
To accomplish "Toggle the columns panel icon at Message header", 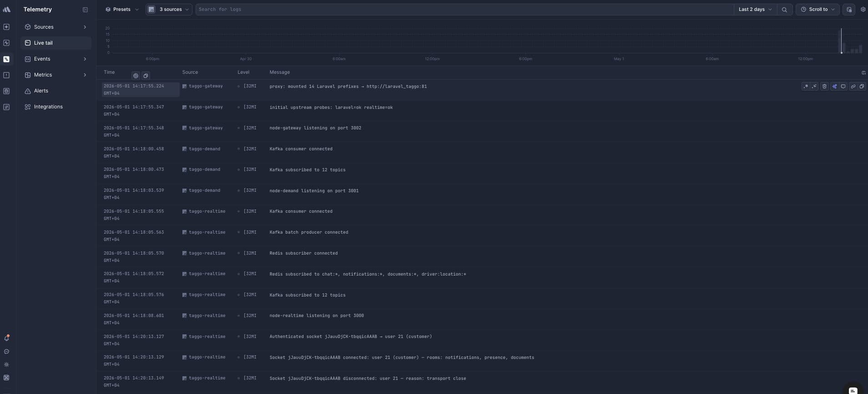I will [863, 72].
